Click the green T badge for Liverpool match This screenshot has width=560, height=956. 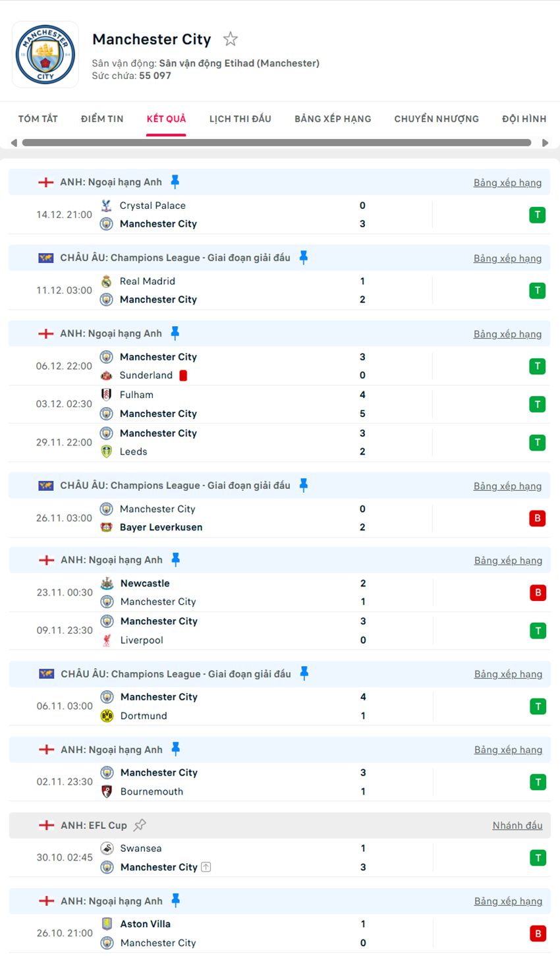tap(538, 631)
